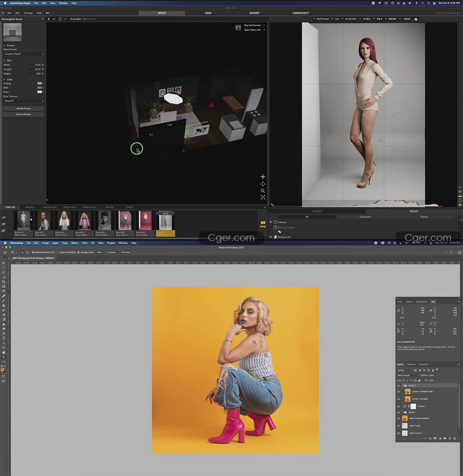Toggle the Camera visibility eye in the setlist
This screenshot has width=463, height=476.
[271, 222]
